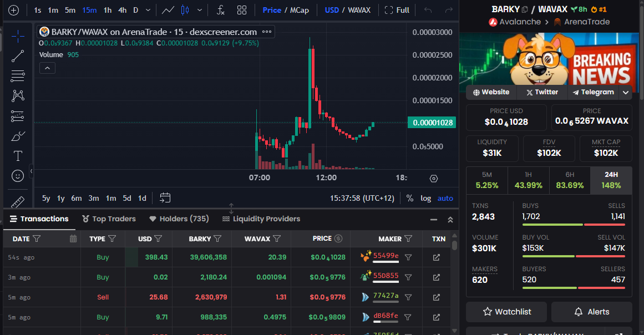644x335 pixels.
Task: Open the indicators fx button
Action: [x=220, y=10]
